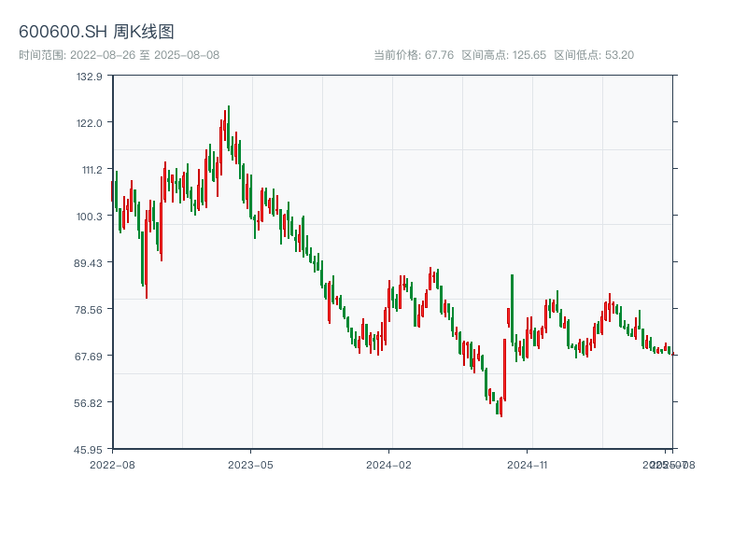The image size is (747, 560).
Task: Click the 2024-02 x-axis date label
Action: tap(388, 464)
